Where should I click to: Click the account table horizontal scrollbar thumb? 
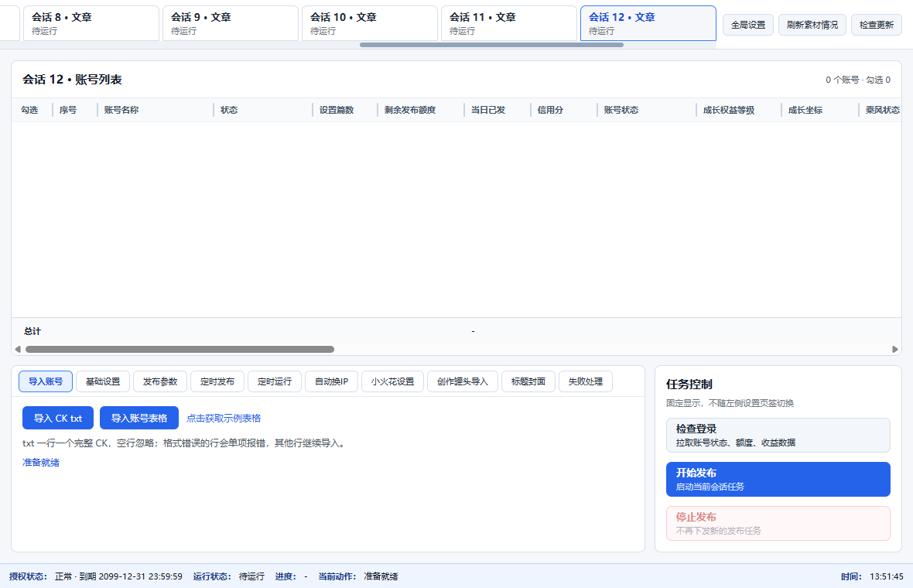180,349
